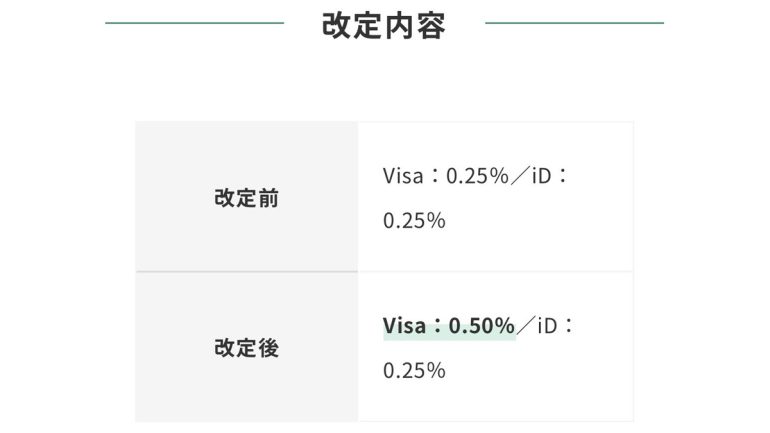This screenshot has width=770, height=433.
Task: Click the iD label in the 改定後 row
Action: point(548,326)
